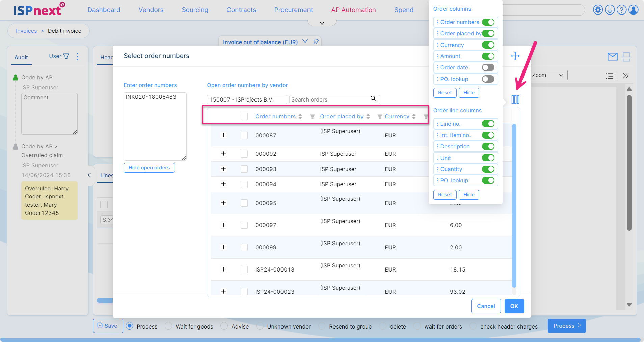
Task: Confirm the dialog with OK
Action: point(514,306)
